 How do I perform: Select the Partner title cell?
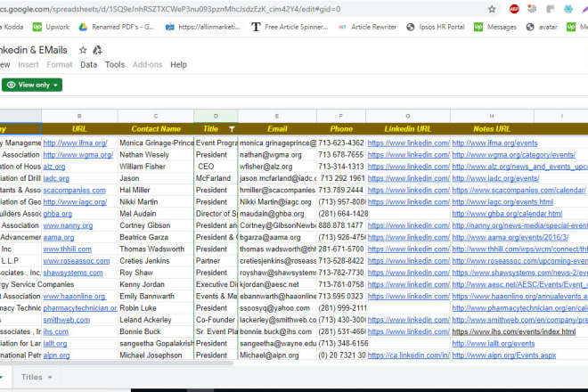(x=216, y=261)
